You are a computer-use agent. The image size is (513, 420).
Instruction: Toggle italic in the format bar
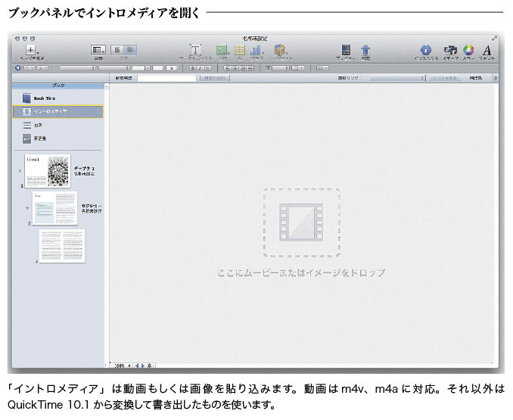point(201,68)
